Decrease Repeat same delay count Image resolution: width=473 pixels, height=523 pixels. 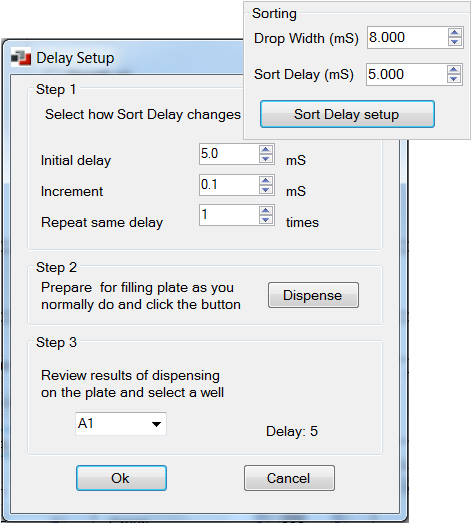266,219
